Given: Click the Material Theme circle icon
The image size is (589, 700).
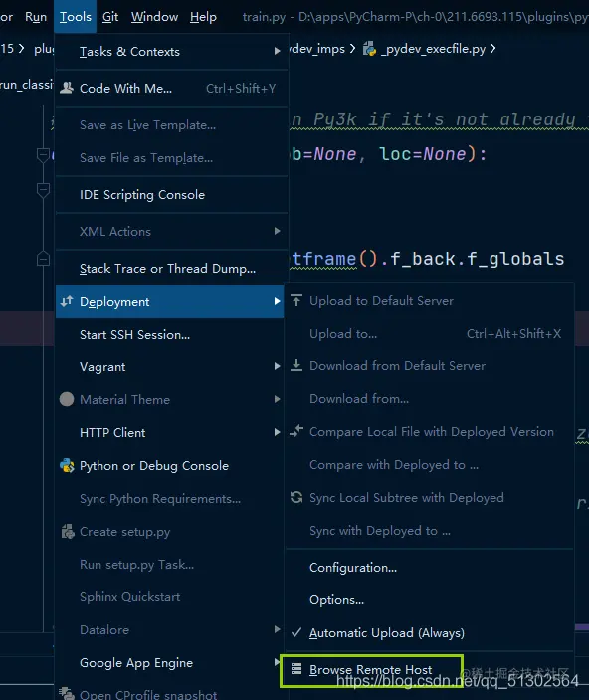Looking at the screenshot, I should point(67,399).
